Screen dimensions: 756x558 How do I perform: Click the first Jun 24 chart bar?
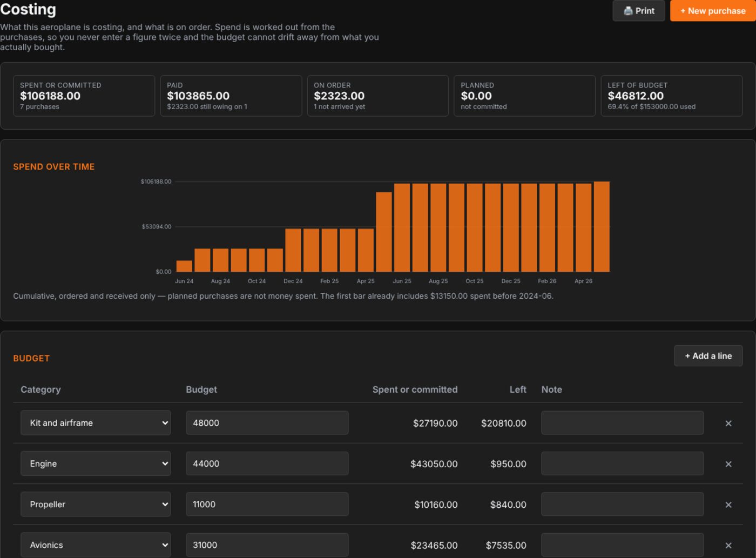coord(184,266)
